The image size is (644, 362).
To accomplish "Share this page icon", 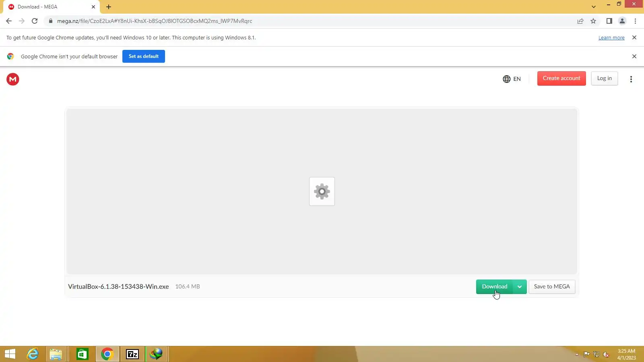I will (580, 21).
